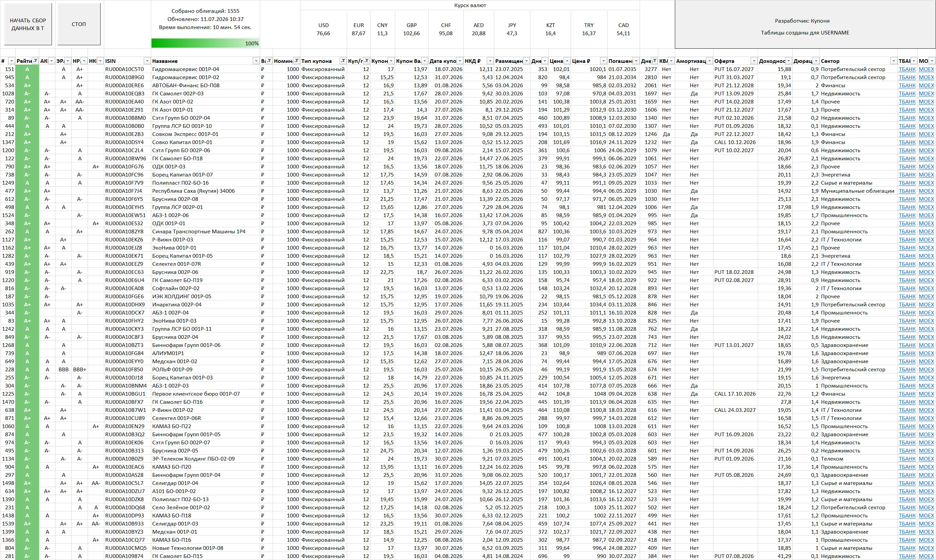Screen dimensions: 936x560
Task: Select the Телеком sector cell
Action: point(859,459)
